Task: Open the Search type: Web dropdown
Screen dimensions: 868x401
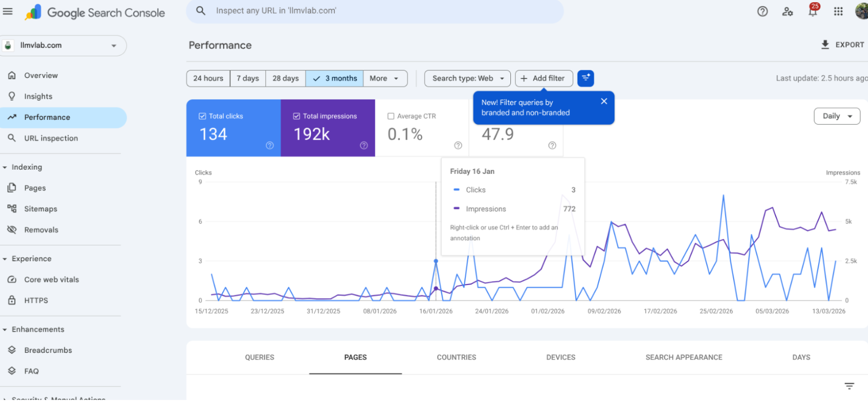Action: tap(468, 79)
